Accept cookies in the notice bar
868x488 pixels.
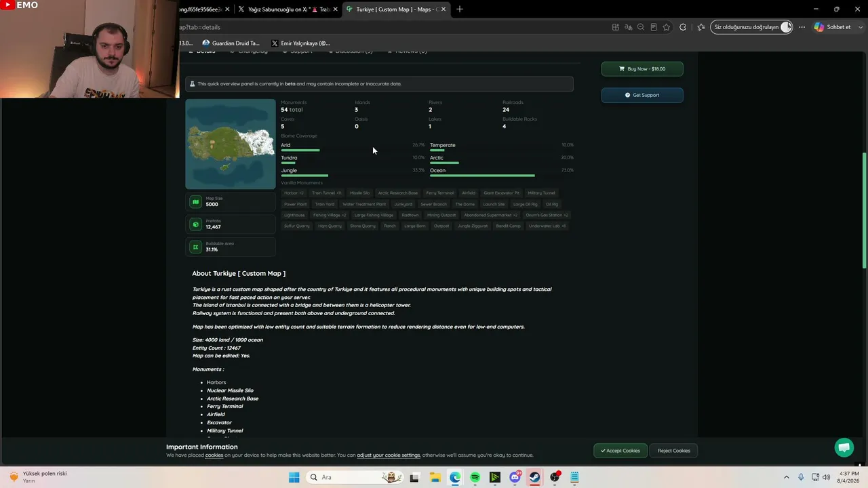click(x=620, y=451)
